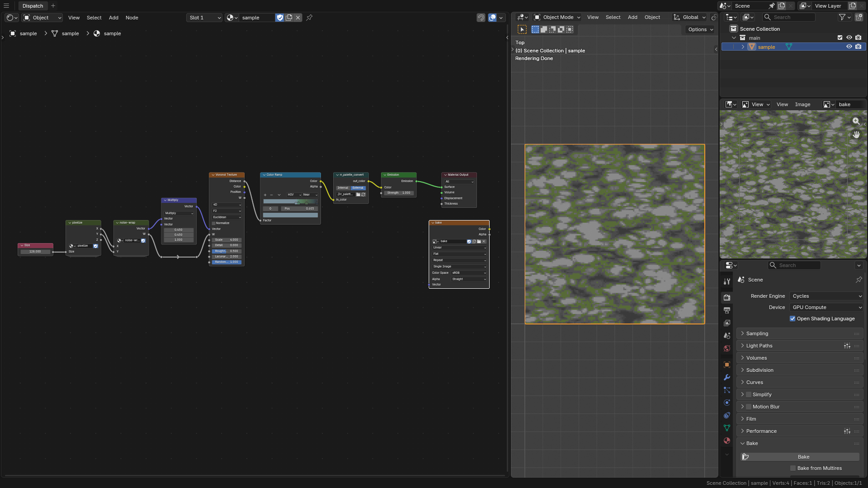Open the Render Engine Cycles dropdown
868x488 pixels.
click(826, 296)
